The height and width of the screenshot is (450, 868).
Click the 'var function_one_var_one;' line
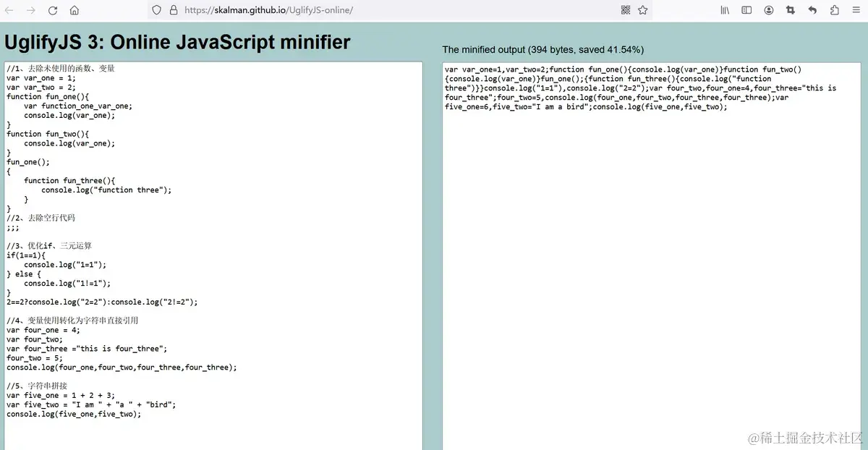pos(78,106)
